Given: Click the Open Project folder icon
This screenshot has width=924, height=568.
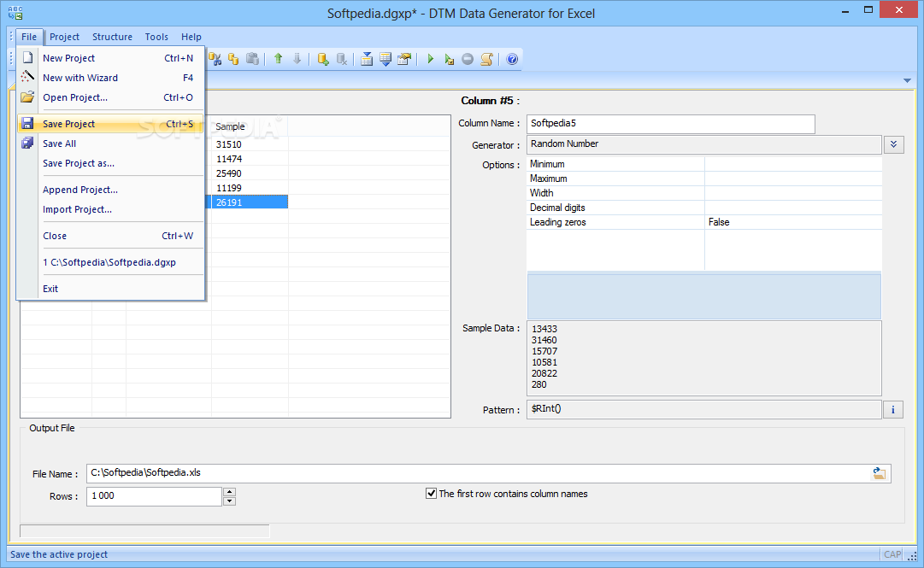Looking at the screenshot, I should pos(27,97).
